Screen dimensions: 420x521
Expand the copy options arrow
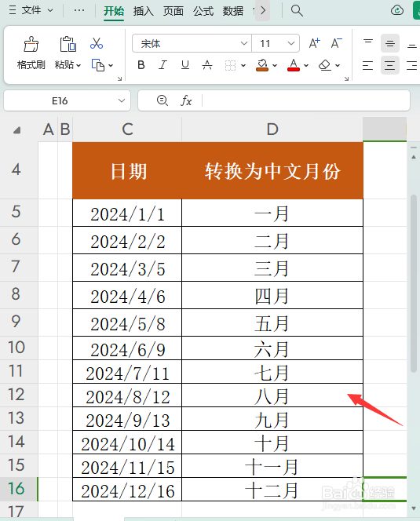111,65
